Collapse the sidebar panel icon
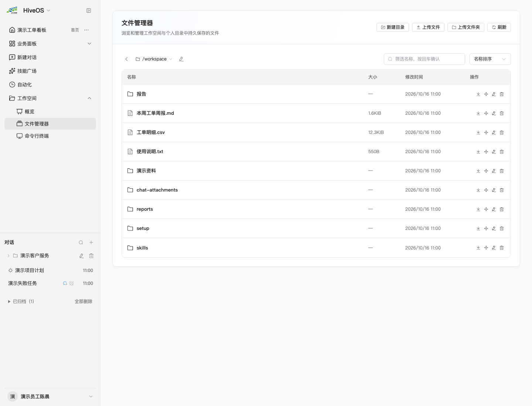Image resolution: width=532 pixels, height=406 pixels. point(89,11)
